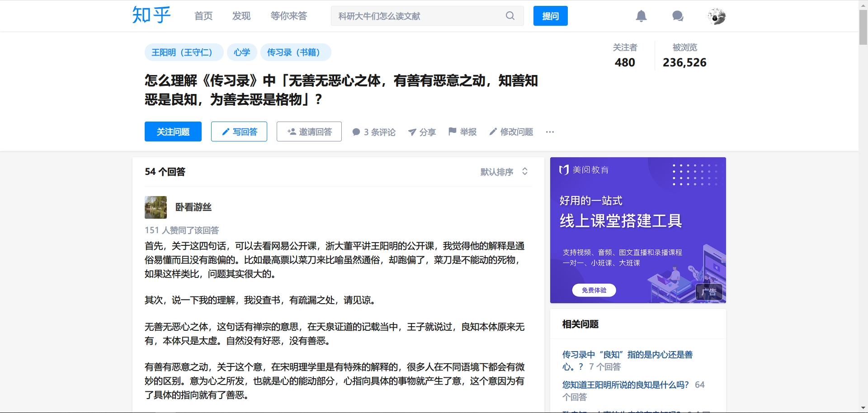Click 邀请回答 invite button
868x413 pixels.
[x=309, y=131]
